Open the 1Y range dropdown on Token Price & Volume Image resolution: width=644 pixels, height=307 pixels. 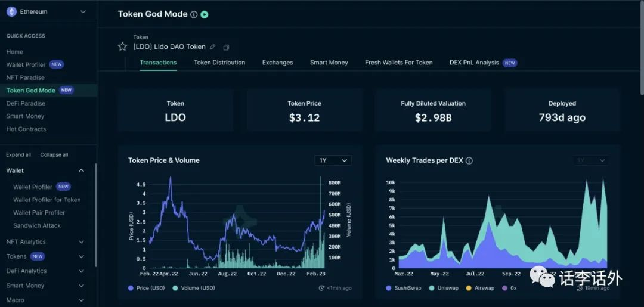pyautogui.click(x=333, y=160)
